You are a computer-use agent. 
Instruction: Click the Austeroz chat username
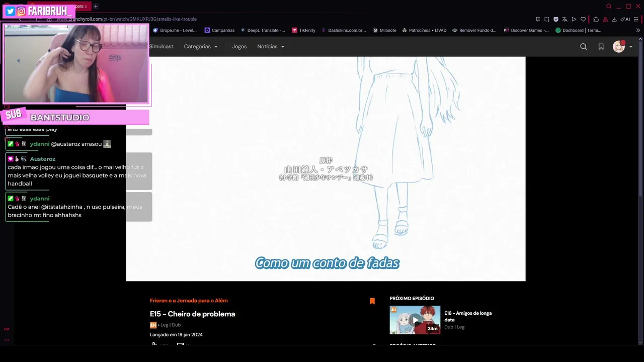pyautogui.click(x=43, y=159)
